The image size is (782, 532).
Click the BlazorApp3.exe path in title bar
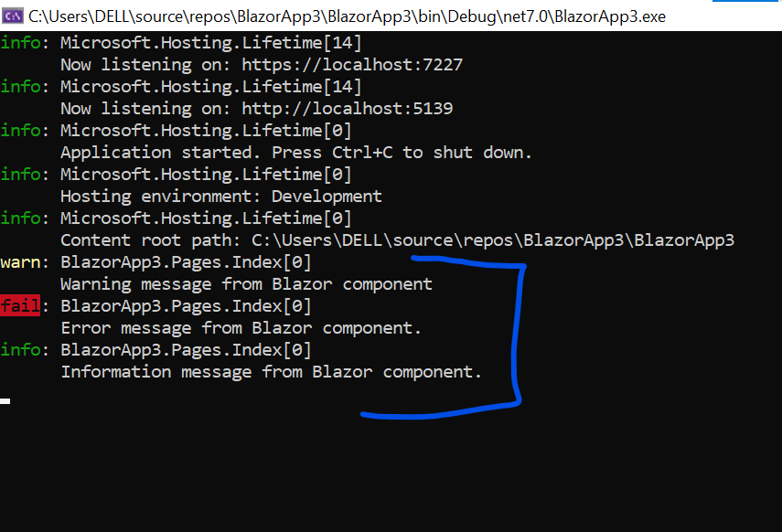[x=348, y=16]
